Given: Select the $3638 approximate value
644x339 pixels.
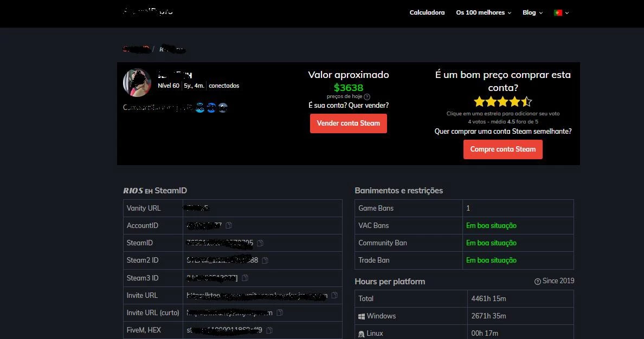Looking at the screenshot, I should (x=348, y=87).
